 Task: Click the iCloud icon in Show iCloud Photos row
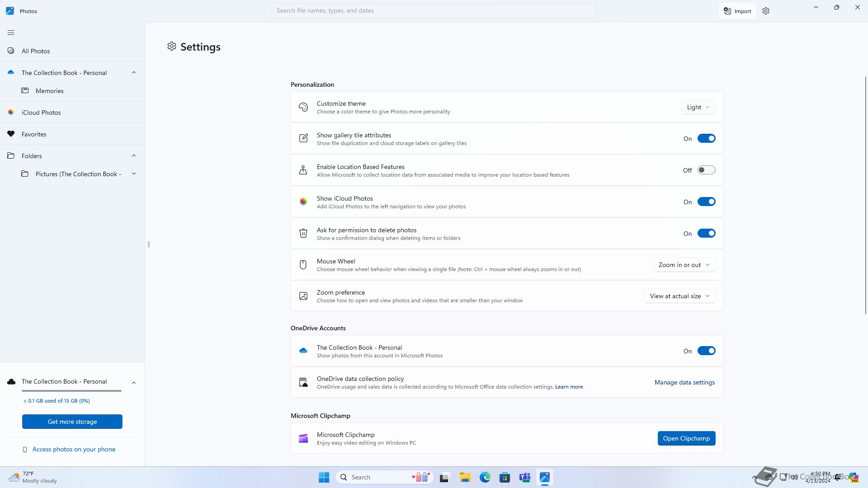click(303, 202)
